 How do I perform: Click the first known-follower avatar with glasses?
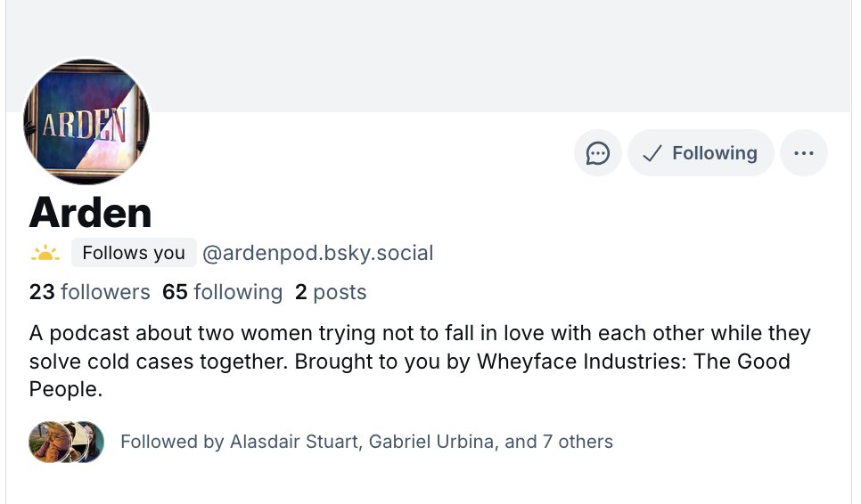[48, 442]
